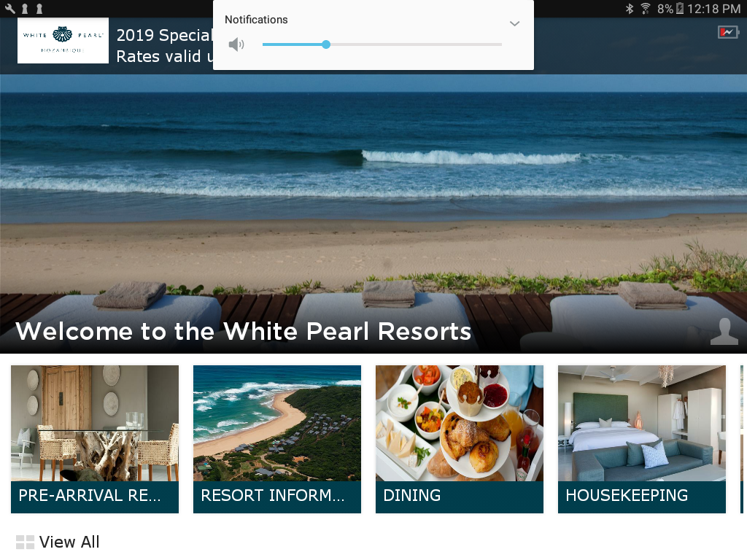Open the wrench icon in status bar
The height and width of the screenshot is (560, 747).
(x=10, y=9)
